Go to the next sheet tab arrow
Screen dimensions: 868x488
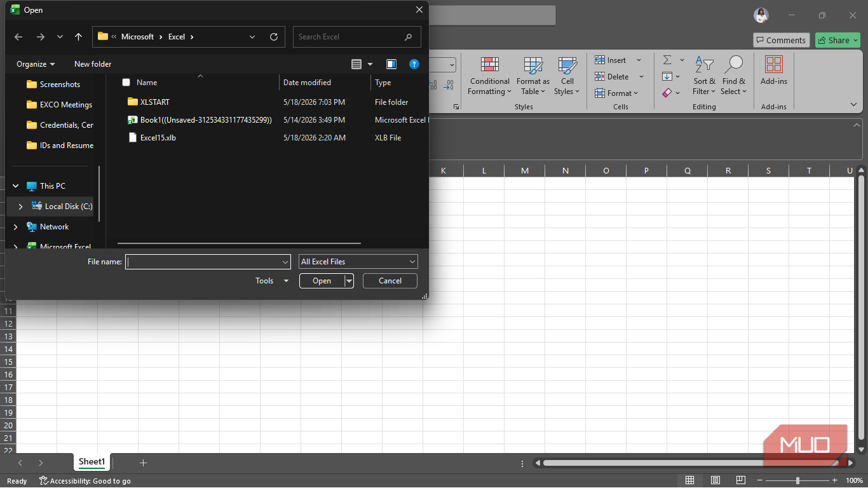pyautogui.click(x=41, y=463)
